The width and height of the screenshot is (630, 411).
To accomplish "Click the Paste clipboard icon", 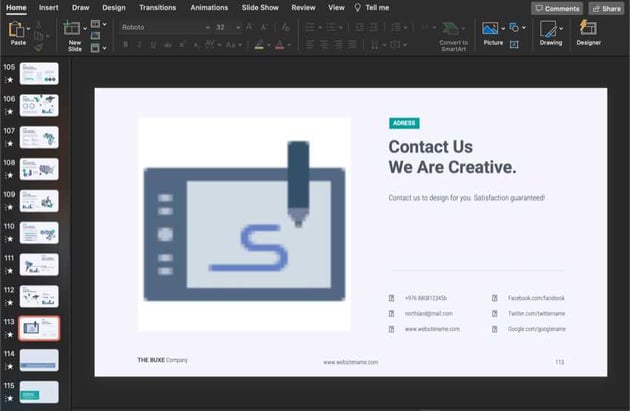I will 17,30.
